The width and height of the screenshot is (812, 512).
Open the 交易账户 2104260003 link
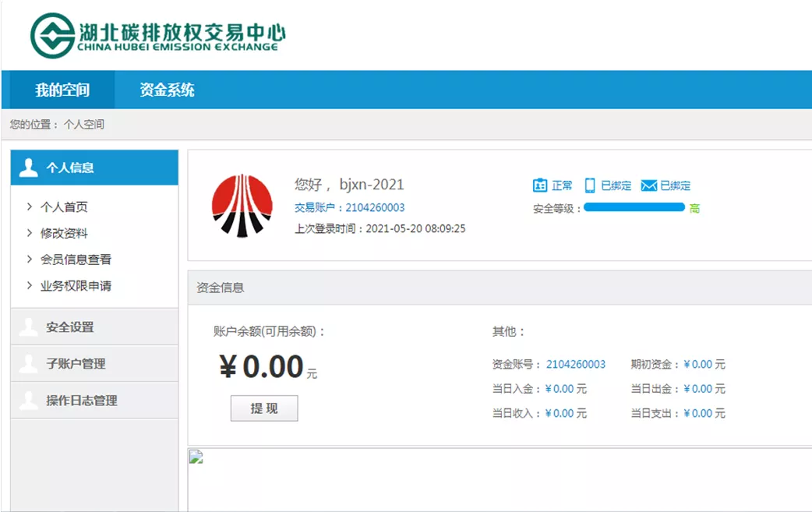pyautogui.click(x=375, y=207)
